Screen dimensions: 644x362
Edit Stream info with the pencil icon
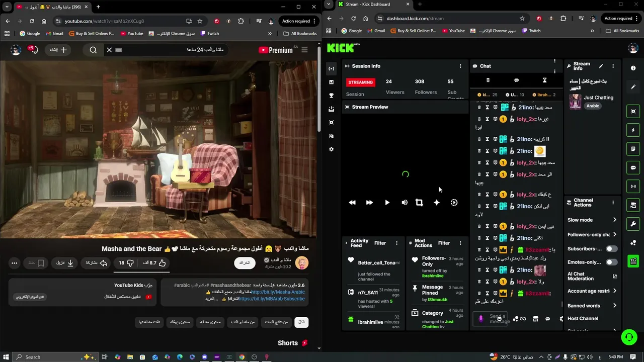click(x=601, y=66)
